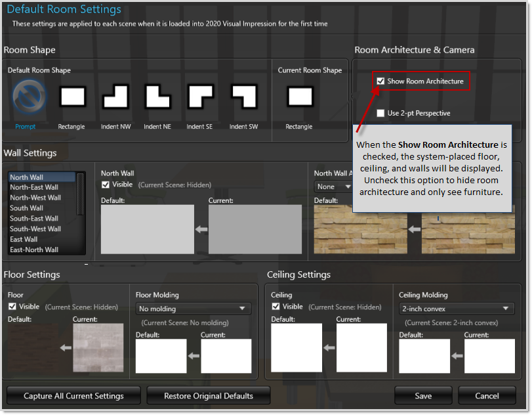The image size is (532, 415).
Task: Click Floor Molding copy-to-default arrow
Action: (194, 356)
